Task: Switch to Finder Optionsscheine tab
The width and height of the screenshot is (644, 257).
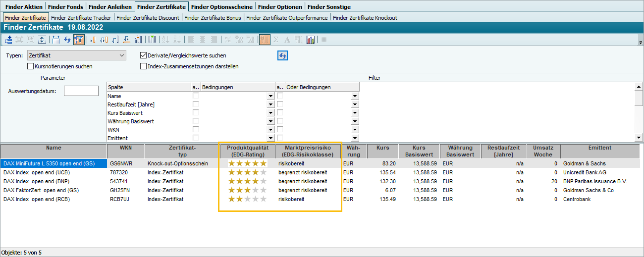Action: [222, 7]
